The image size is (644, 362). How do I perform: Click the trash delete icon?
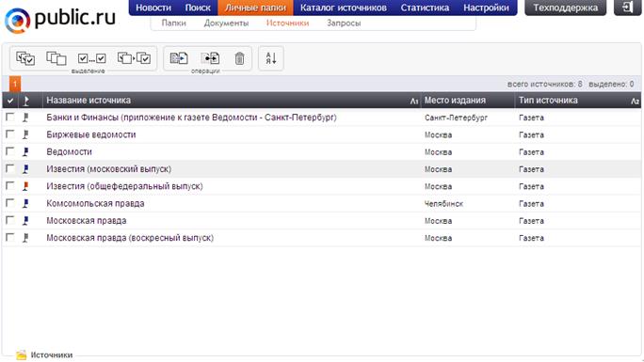(x=239, y=58)
